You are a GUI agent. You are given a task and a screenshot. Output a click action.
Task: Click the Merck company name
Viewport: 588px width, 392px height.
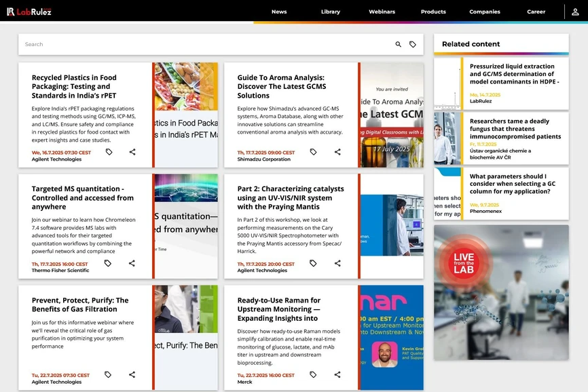point(244,382)
